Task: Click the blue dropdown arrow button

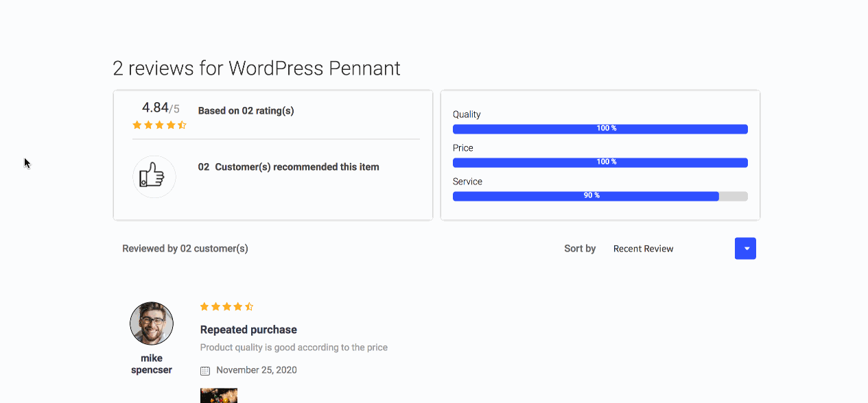Action: (x=745, y=249)
